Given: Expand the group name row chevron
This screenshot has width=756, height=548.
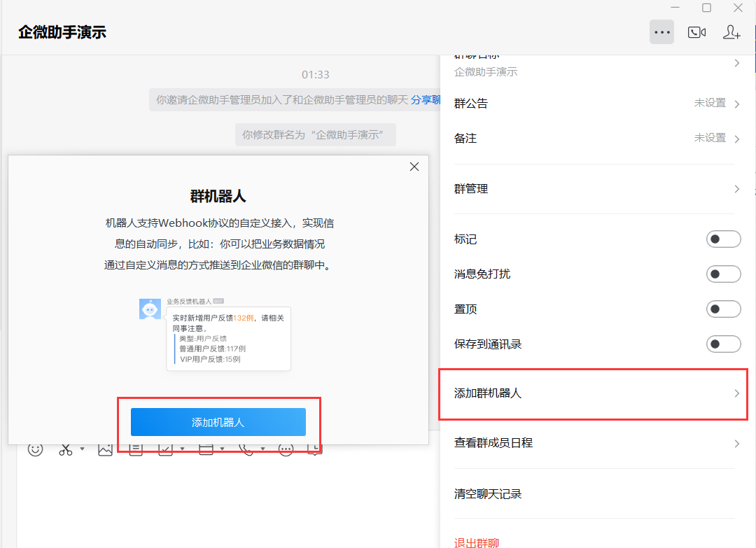Looking at the screenshot, I should pyautogui.click(x=736, y=63).
